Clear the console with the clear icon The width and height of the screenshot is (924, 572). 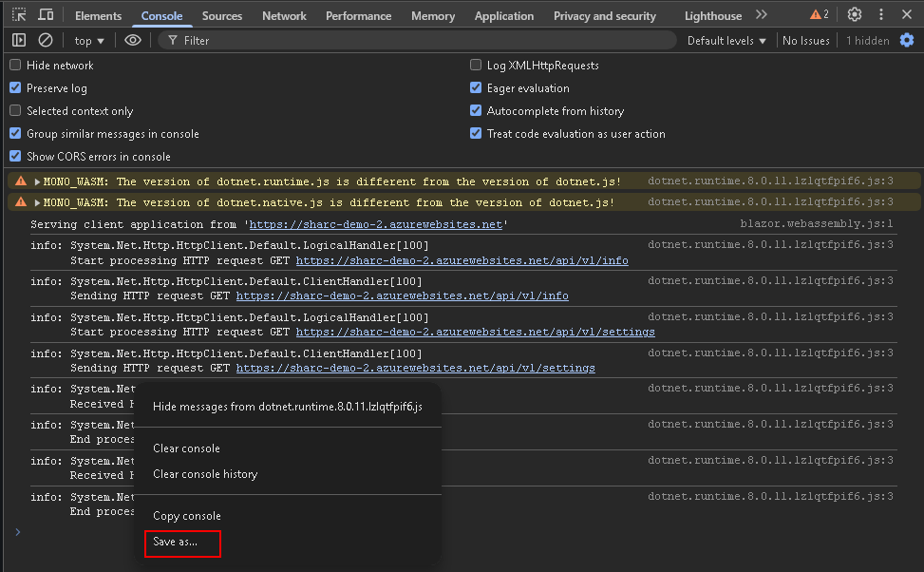[x=45, y=40]
